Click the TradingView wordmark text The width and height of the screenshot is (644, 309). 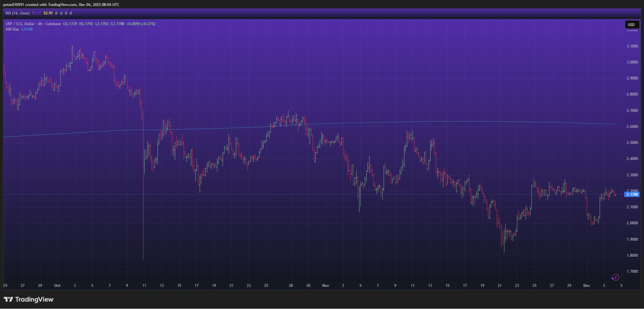[x=34, y=299]
